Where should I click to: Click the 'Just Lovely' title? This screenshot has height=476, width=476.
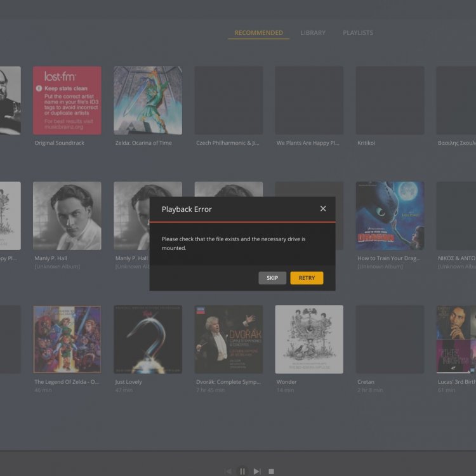(128, 382)
